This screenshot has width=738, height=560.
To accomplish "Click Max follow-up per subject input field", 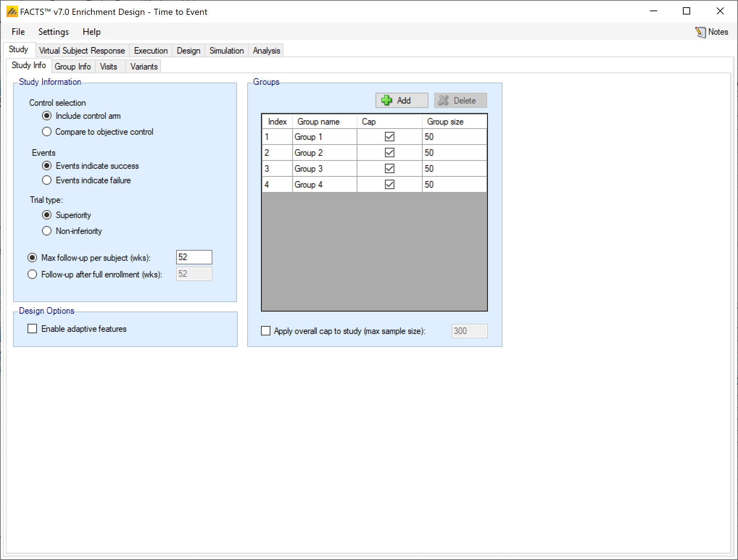I will pos(194,257).
